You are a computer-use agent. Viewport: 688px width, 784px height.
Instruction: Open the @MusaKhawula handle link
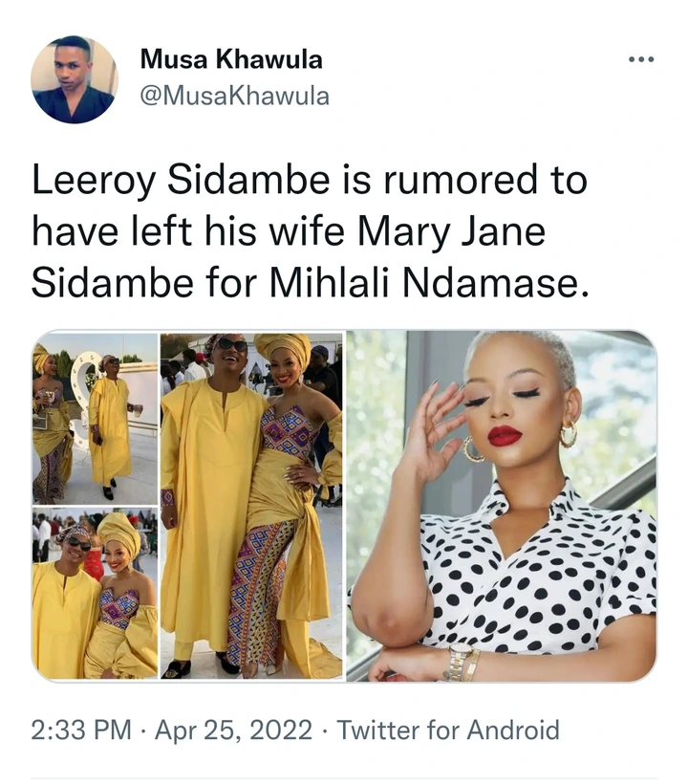coord(235,96)
